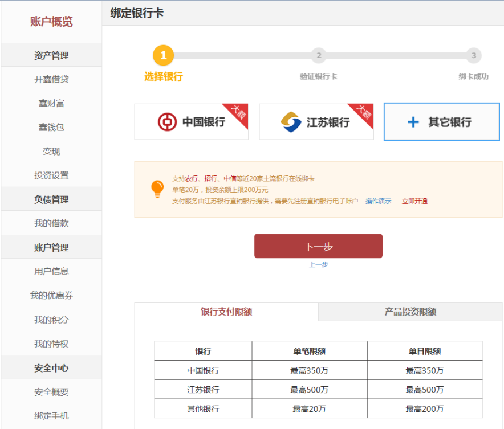
Task: Open 鑫钱包 in the sidebar
Action: pyautogui.click(x=51, y=128)
